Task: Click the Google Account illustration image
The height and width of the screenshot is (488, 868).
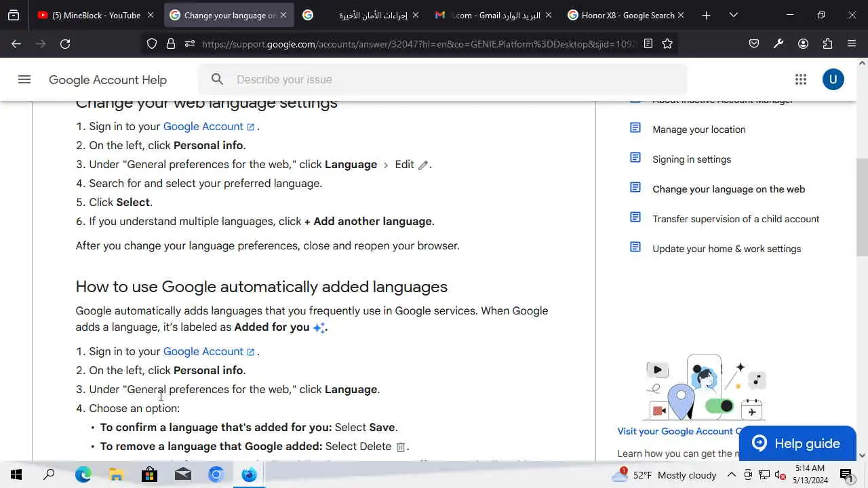Action: [x=705, y=388]
